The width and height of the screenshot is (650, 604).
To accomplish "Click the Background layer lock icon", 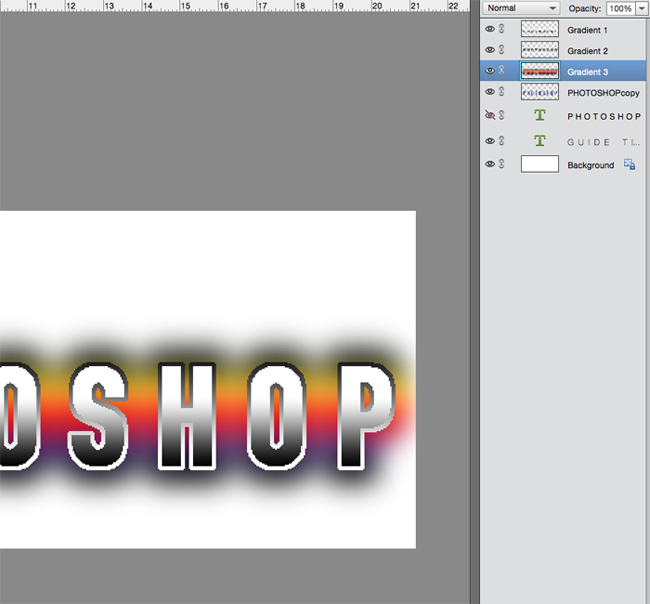I will tap(630, 164).
